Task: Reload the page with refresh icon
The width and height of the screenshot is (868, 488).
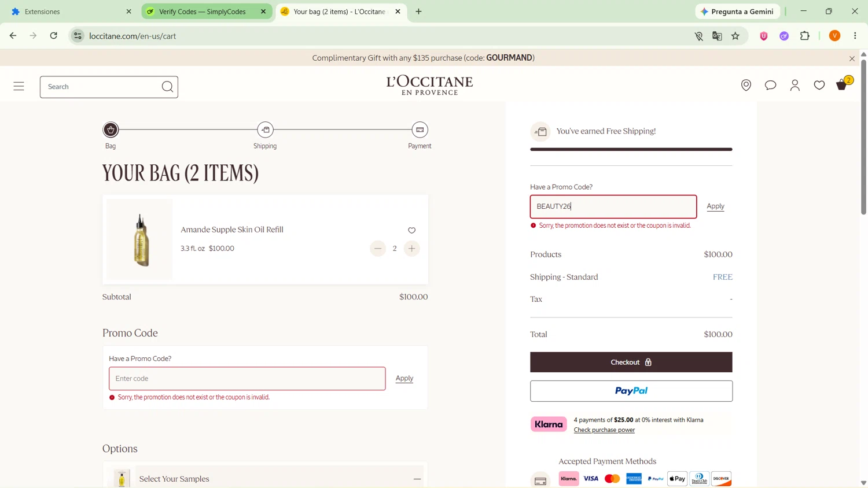Action: coord(53,36)
